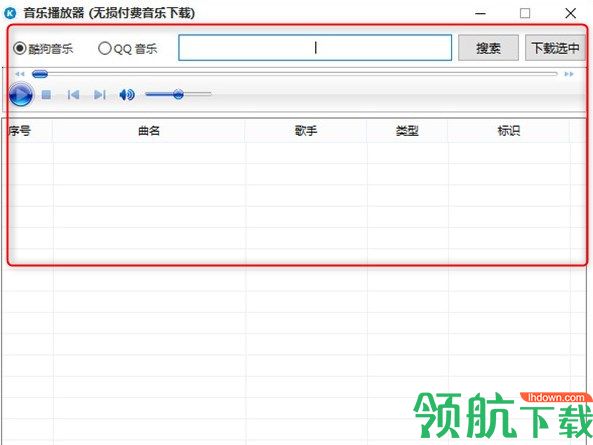Sort by the 歌手 column header
Screen dimensions: 593x445
(x=306, y=131)
